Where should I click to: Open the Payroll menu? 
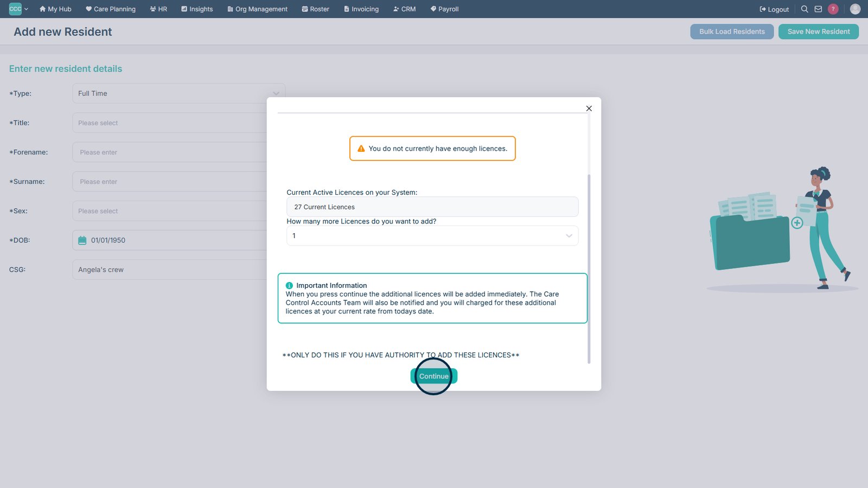444,9
